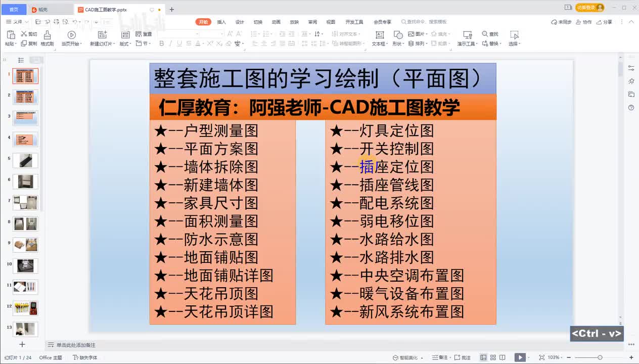Open the Developer Tools (开发工具) tab
Viewport: 639px width, 364px height.
coord(354,22)
